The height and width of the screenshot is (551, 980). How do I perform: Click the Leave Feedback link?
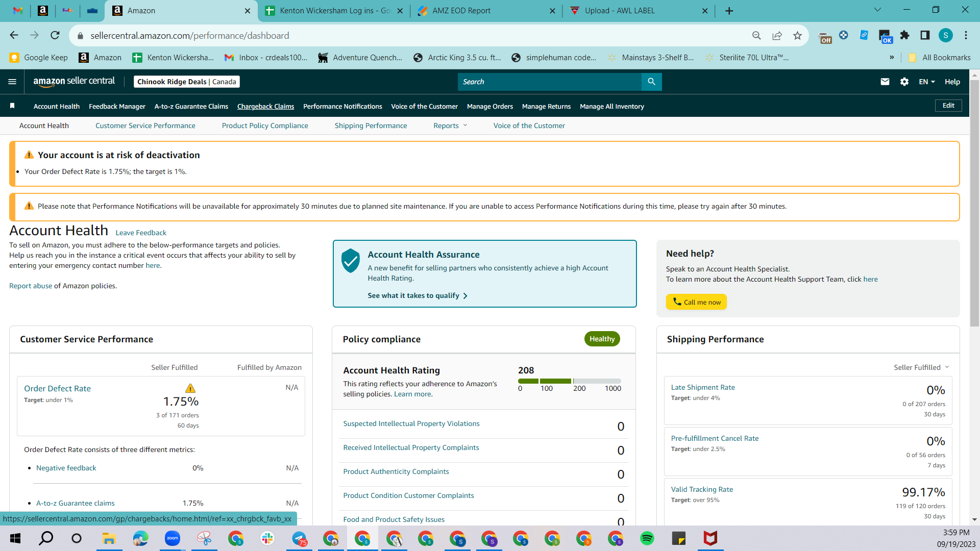coord(141,233)
